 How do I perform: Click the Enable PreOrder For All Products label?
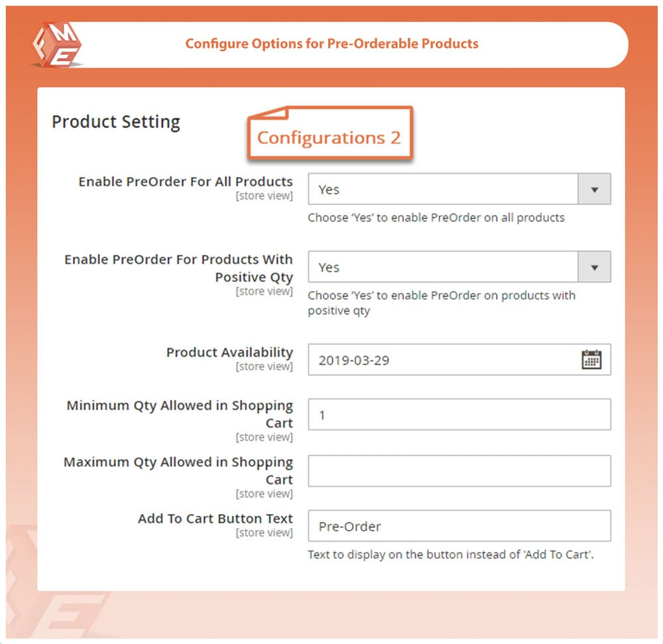point(186,182)
